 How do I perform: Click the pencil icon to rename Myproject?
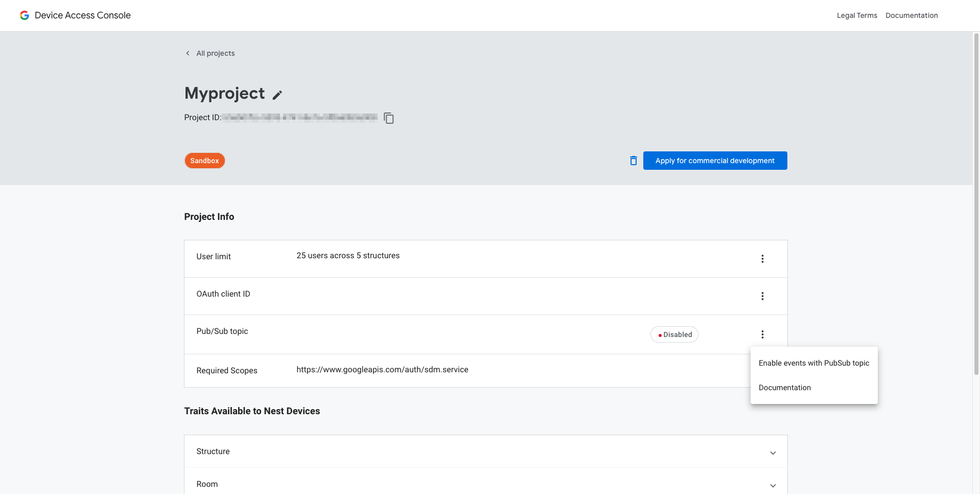[277, 95]
